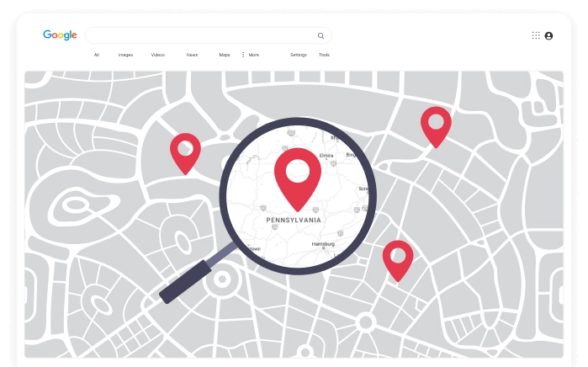This screenshot has width=588, height=367.
Task: Focus the Google search input field
Action: 202,35
